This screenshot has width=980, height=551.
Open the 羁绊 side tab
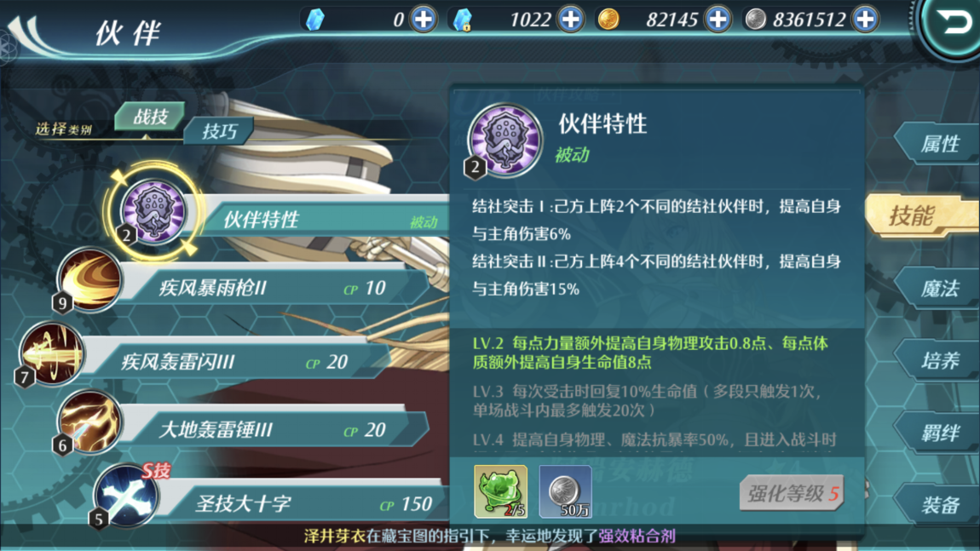pos(938,433)
